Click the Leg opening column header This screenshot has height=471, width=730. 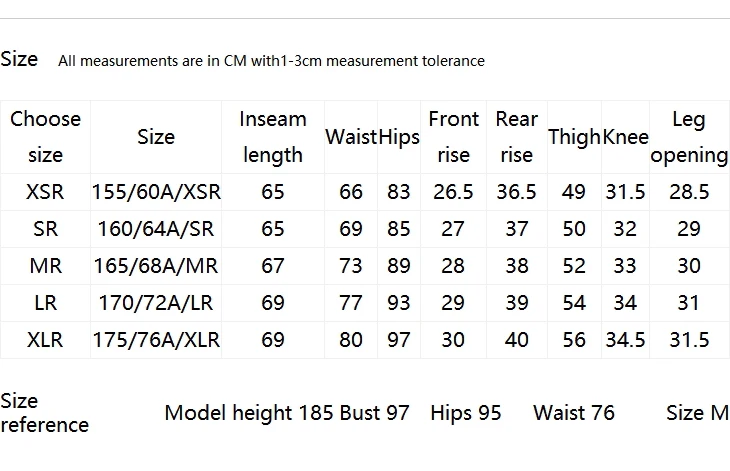[689, 138]
